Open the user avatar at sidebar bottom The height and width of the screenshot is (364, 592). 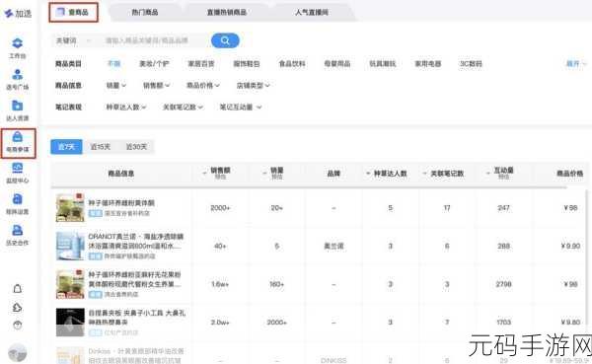point(18,353)
